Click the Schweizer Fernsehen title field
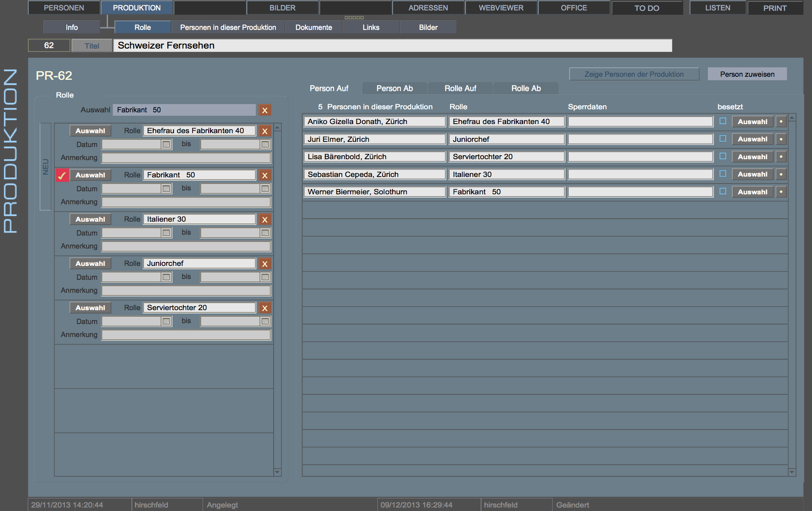 tap(392, 46)
